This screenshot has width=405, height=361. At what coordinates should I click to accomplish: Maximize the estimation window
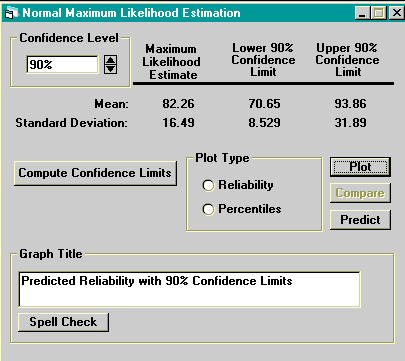(379, 13)
